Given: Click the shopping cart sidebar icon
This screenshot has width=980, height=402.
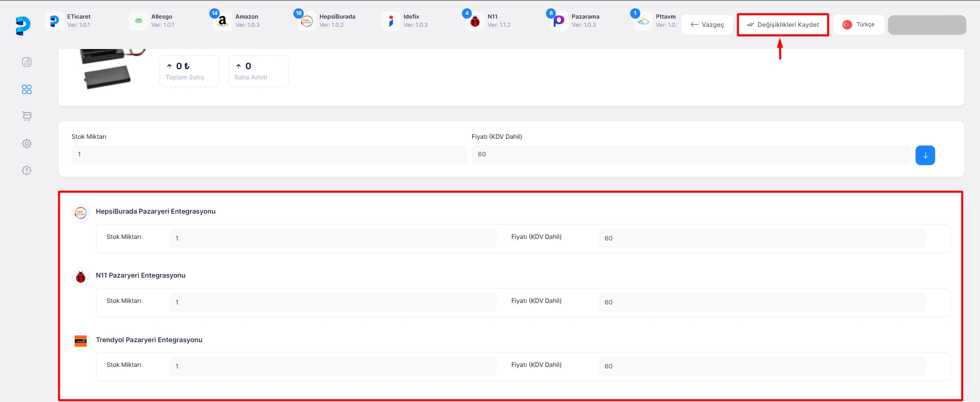Looking at the screenshot, I should 27,116.
